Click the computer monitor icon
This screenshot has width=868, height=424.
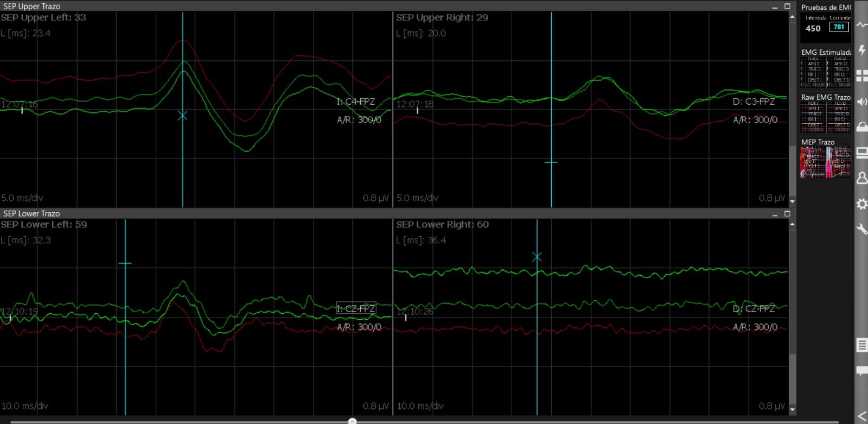(861, 153)
